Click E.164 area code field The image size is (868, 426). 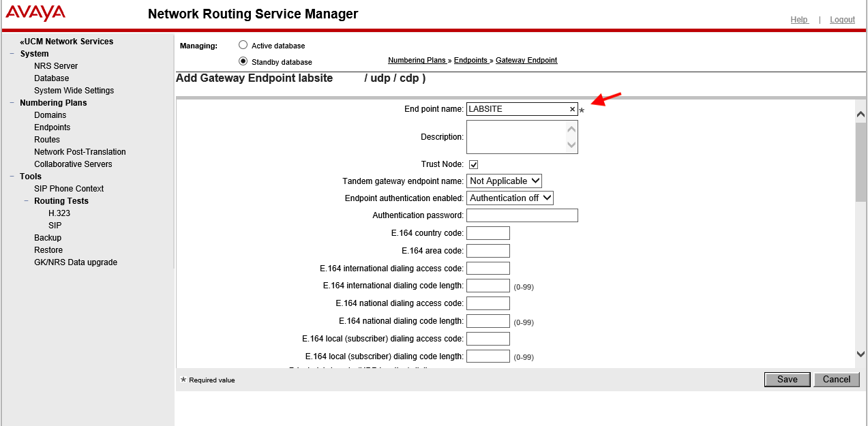coord(488,251)
